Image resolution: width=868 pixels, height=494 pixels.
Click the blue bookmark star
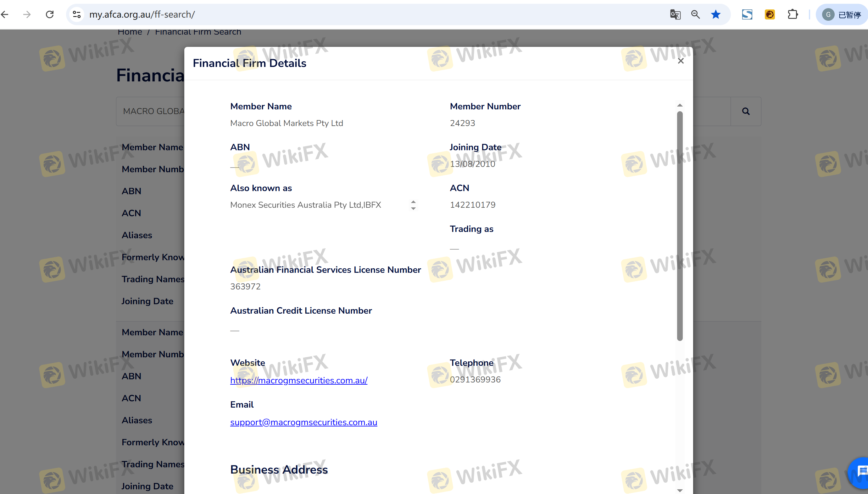click(715, 14)
